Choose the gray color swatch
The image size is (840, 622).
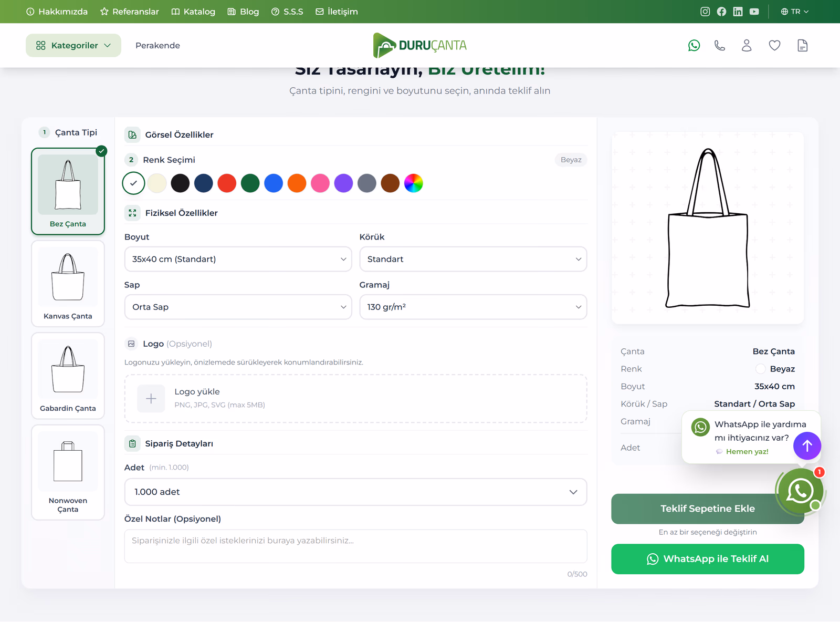[x=367, y=183]
